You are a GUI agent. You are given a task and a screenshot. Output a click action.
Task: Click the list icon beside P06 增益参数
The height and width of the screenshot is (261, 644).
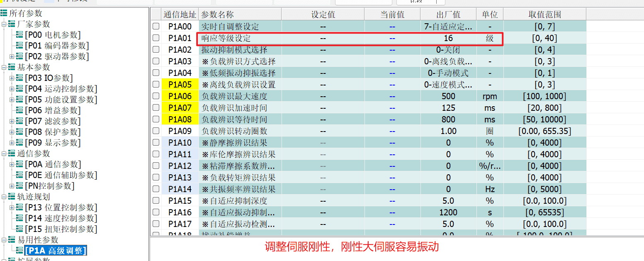click(x=19, y=110)
